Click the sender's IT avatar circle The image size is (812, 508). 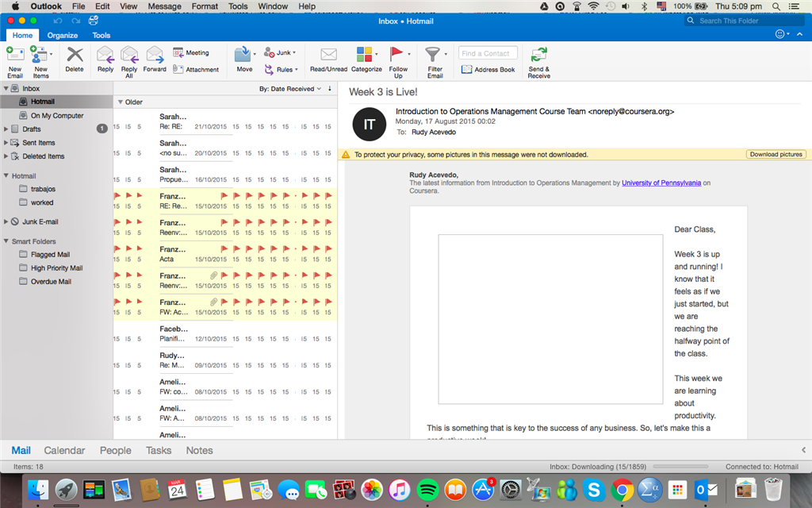[x=370, y=125]
